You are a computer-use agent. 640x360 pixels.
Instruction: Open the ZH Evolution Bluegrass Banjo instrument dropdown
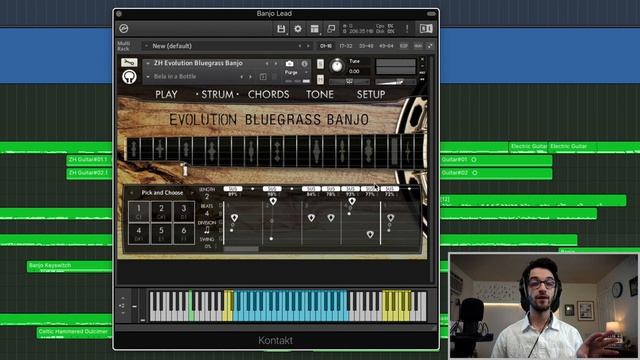148,63
